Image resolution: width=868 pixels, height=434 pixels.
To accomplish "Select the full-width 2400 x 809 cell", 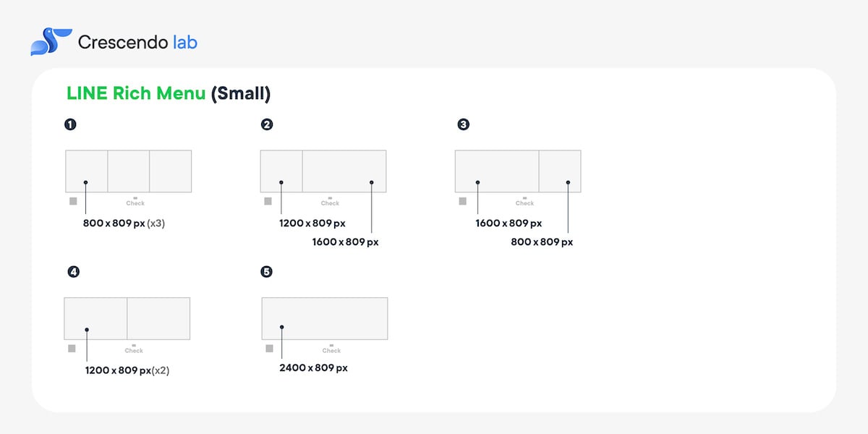I will [324, 318].
